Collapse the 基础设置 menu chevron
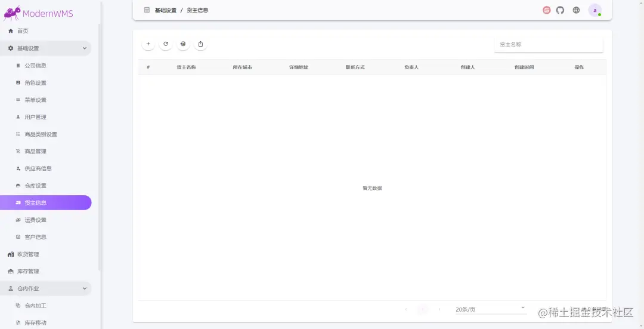Viewport: 644px width, 329px height. pyautogui.click(x=85, y=48)
